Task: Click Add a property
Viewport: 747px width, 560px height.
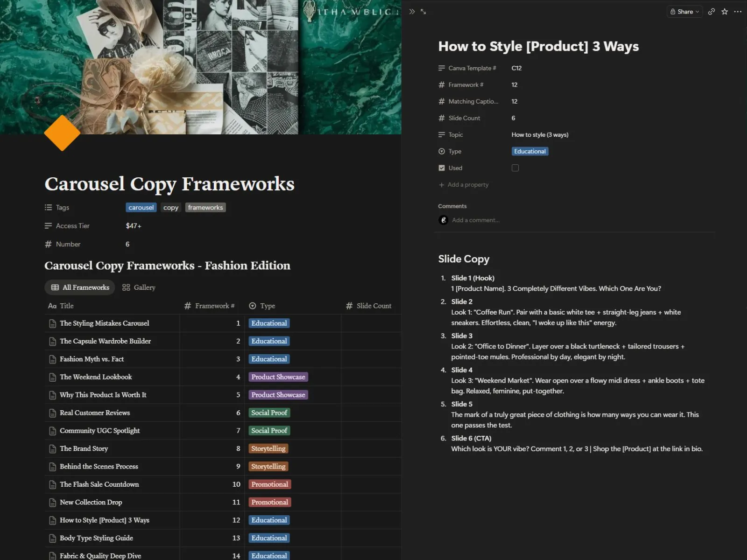Action: [464, 185]
